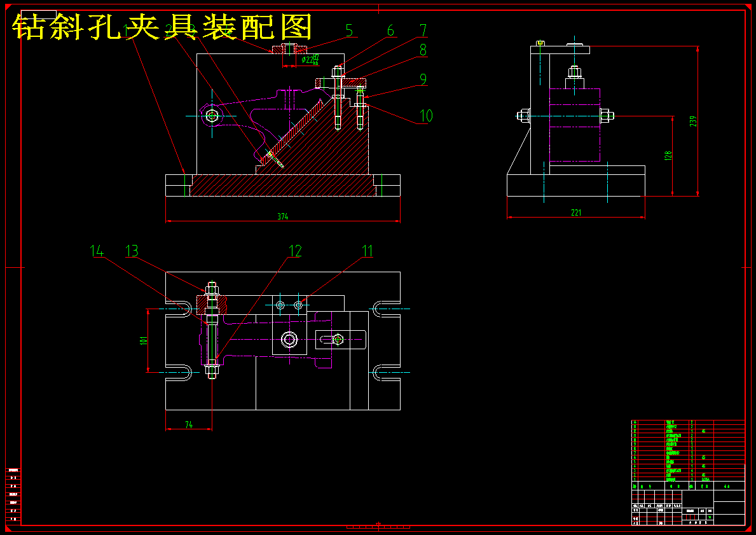
Task: Select part balloon number 13
Action: point(132,251)
